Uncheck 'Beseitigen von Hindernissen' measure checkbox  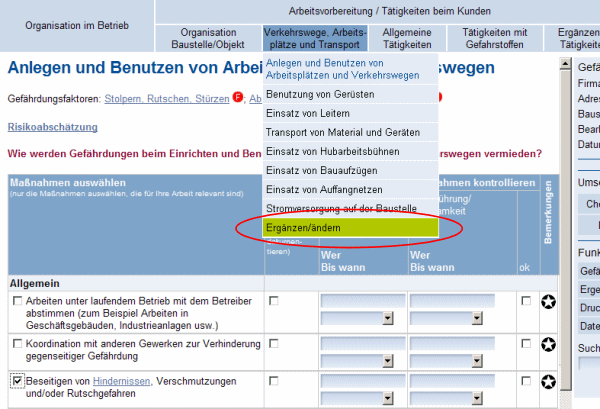tap(17, 381)
